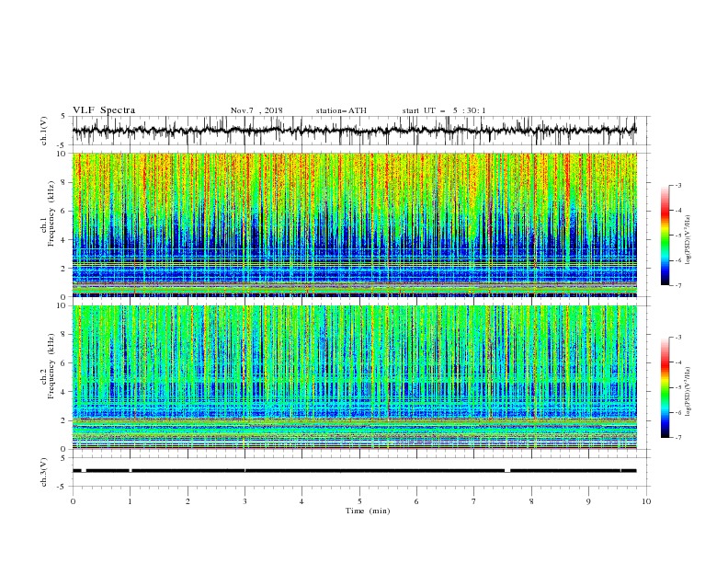Click the time axis tick label "5"
728x563 pixels.
click(359, 501)
